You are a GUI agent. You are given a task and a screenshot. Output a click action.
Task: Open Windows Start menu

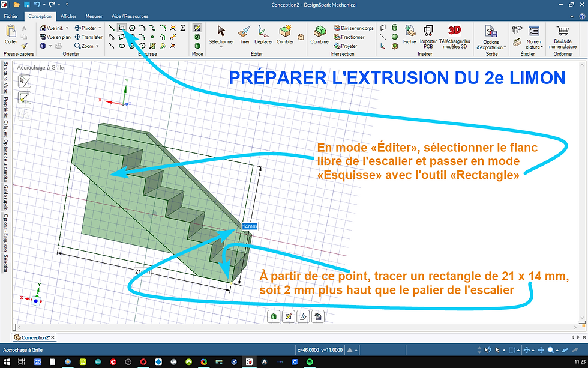7,362
